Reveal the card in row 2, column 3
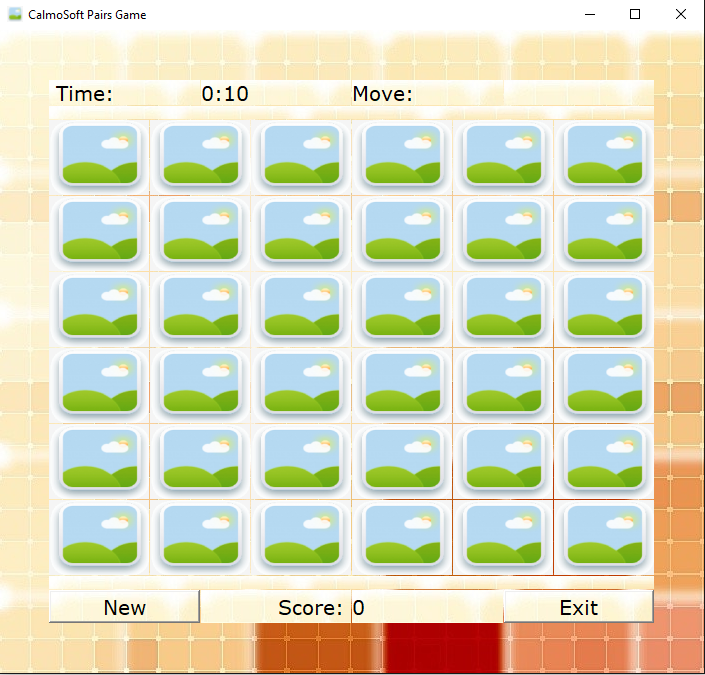705x675 pixels. [x=301, y=232]
